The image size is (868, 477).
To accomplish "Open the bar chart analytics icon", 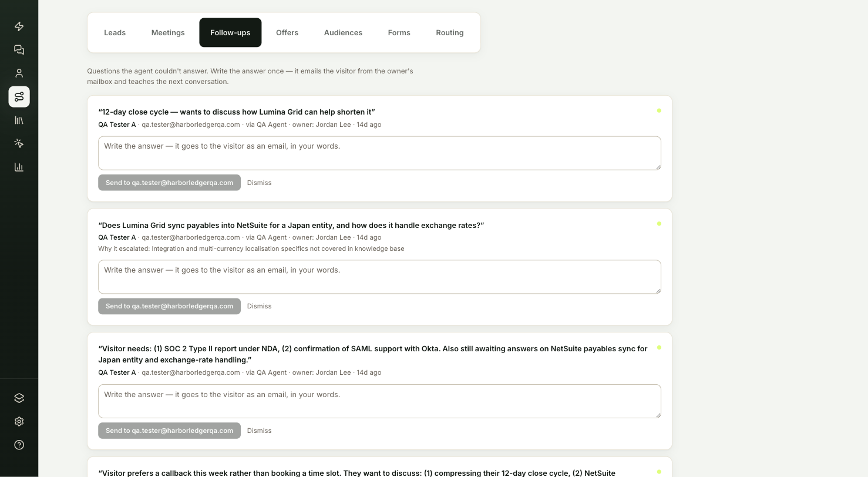I will [x=19, y=167].
